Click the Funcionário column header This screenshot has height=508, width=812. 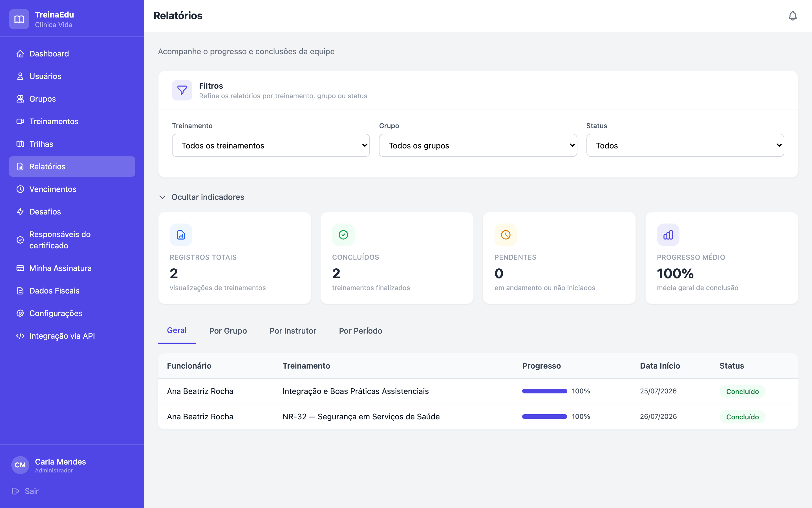189,366
